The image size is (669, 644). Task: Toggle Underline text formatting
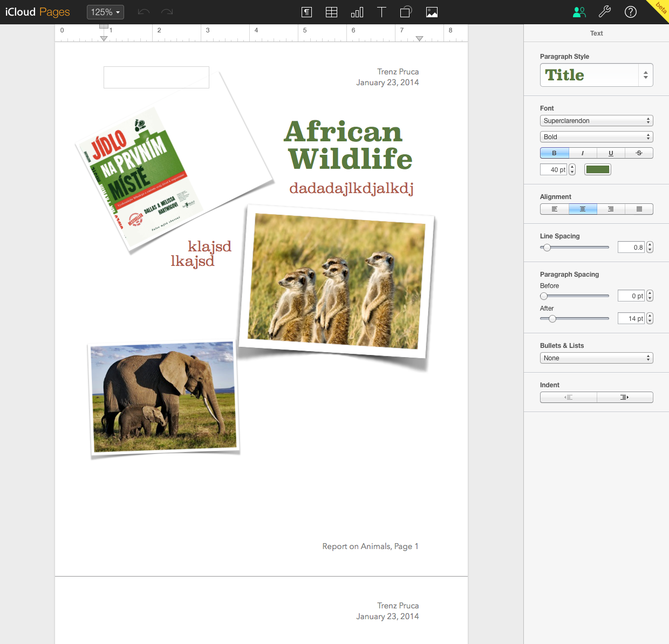[611, 153]
